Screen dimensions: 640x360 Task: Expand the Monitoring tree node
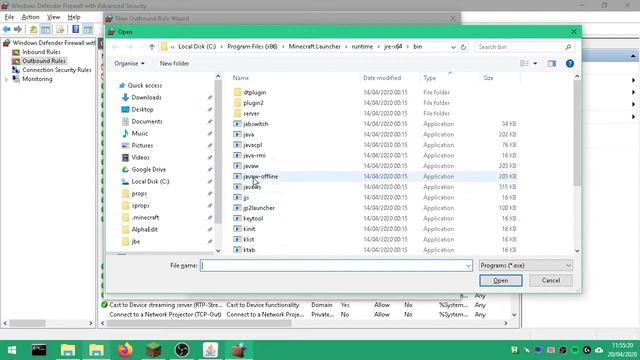[6, 80]
